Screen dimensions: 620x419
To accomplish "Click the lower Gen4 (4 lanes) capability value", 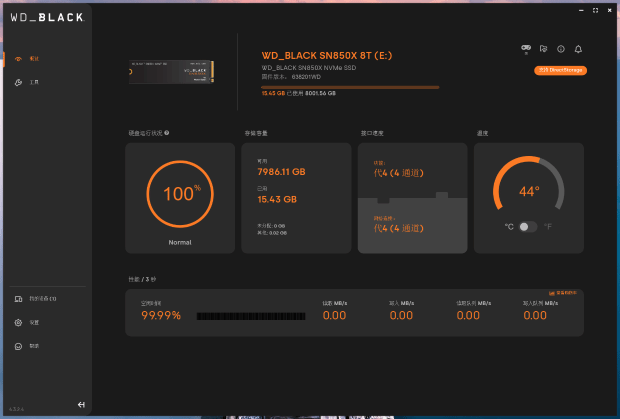I will (399, 228).
